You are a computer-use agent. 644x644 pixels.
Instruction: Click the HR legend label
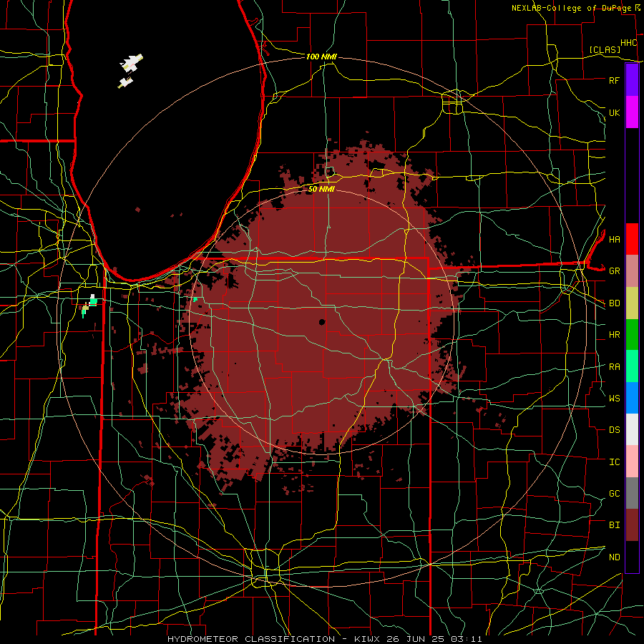click(614, 335)
